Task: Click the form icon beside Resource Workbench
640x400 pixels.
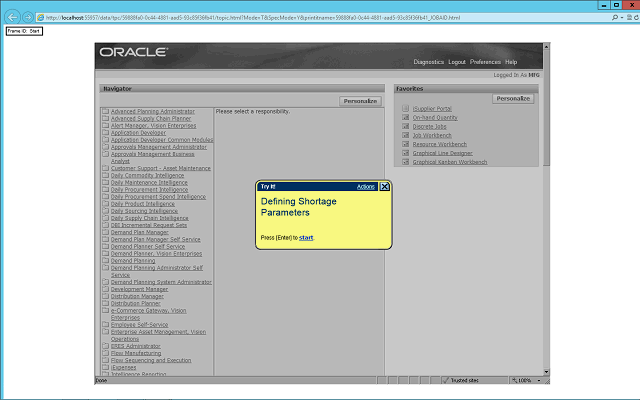Action: (x=405, y=144)
